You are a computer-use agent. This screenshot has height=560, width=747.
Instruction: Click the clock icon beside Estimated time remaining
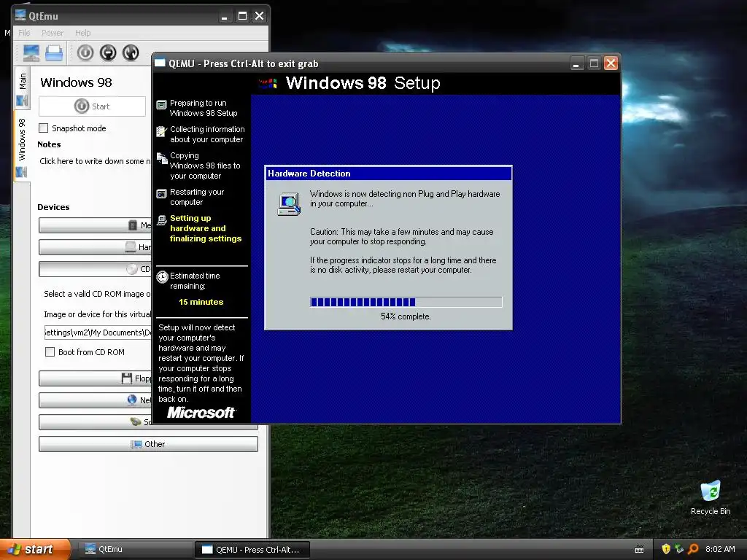163,276
